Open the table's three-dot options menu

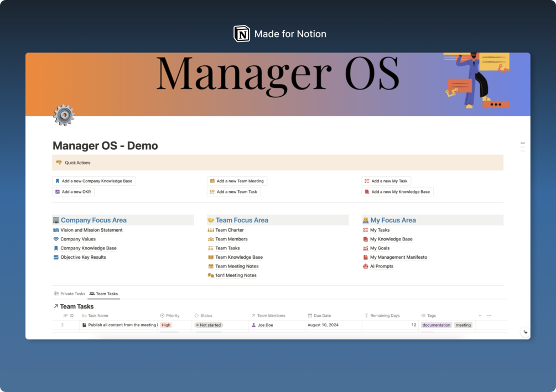coord(489,316)
